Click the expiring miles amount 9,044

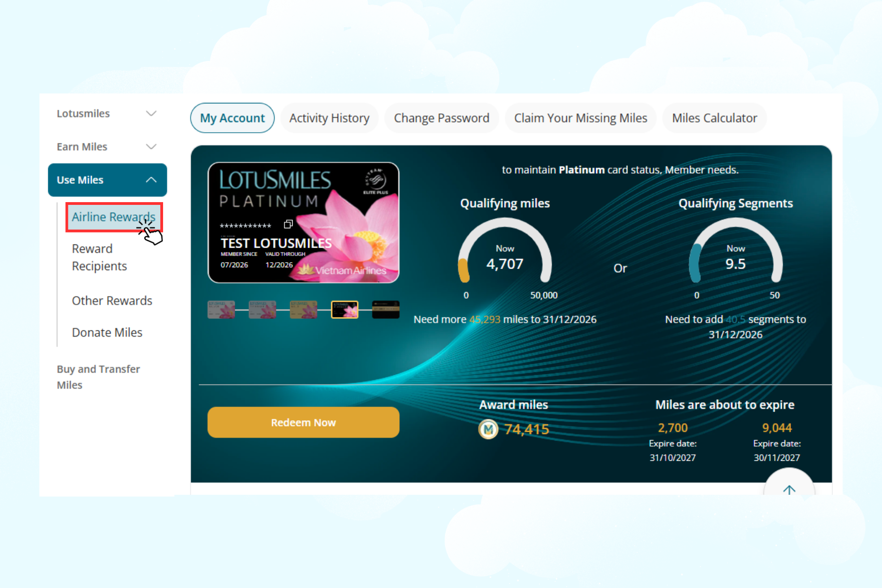(777, 428)
